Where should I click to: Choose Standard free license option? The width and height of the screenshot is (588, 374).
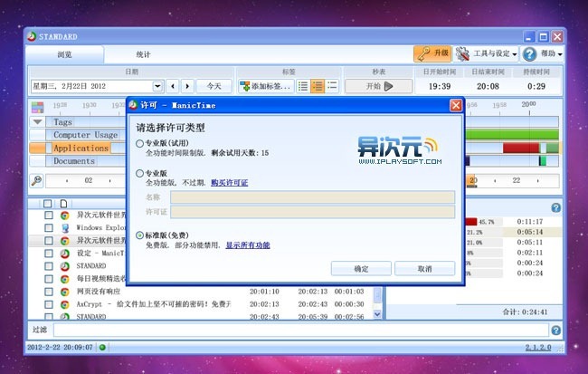pos(139,235)
